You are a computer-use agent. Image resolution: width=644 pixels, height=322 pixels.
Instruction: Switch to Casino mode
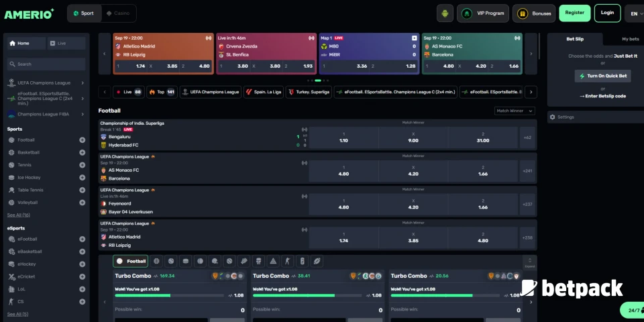pyautogui.click(x=119, y=13)
